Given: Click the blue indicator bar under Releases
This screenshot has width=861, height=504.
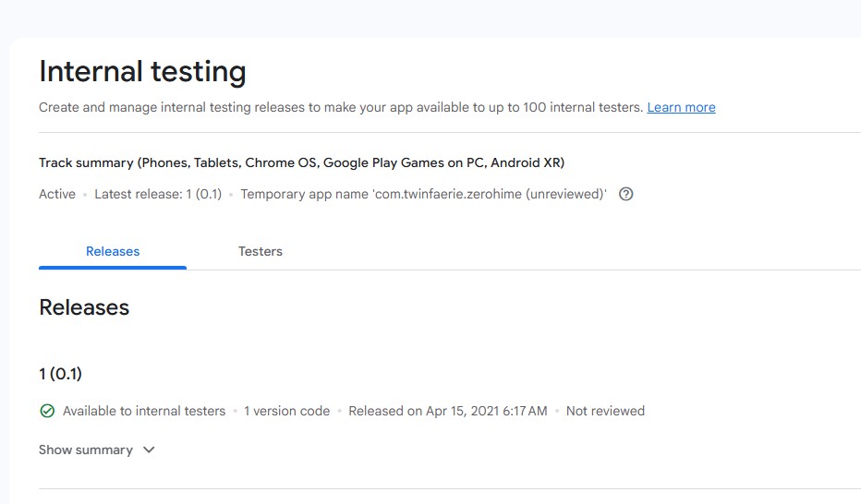Looking at the screenshot, I should (113, 268).
